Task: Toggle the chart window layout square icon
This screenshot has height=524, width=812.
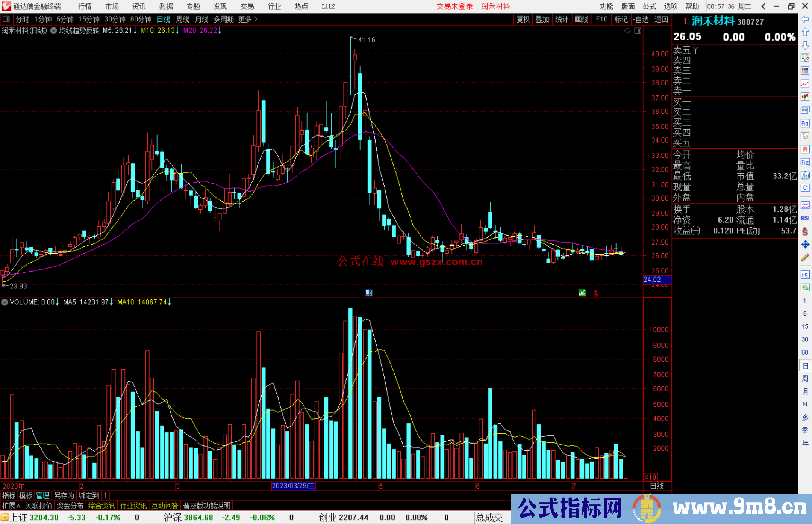Action: tap(638, 31)
